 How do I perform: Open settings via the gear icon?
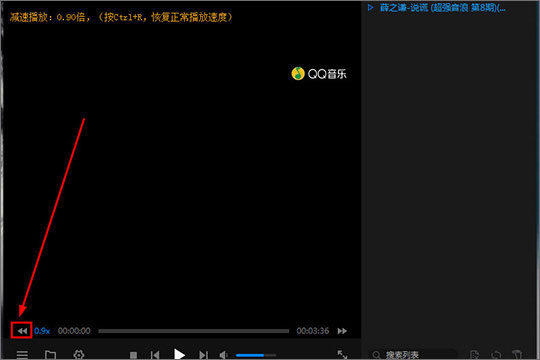coord(79,354)
